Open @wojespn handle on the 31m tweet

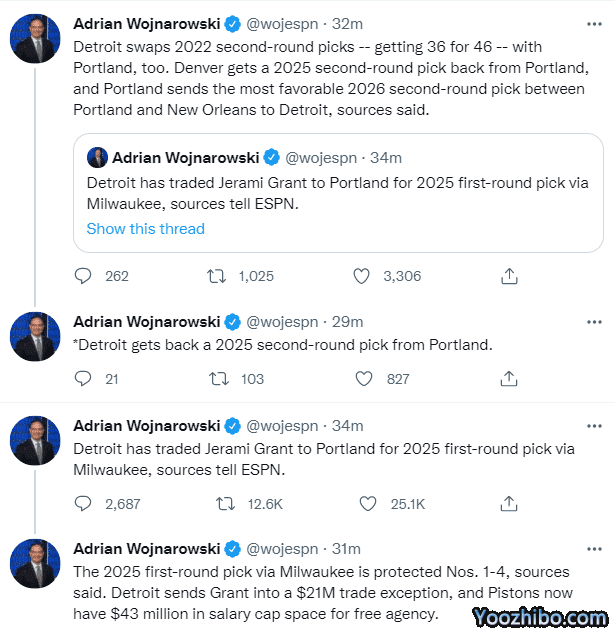[282, 549]
